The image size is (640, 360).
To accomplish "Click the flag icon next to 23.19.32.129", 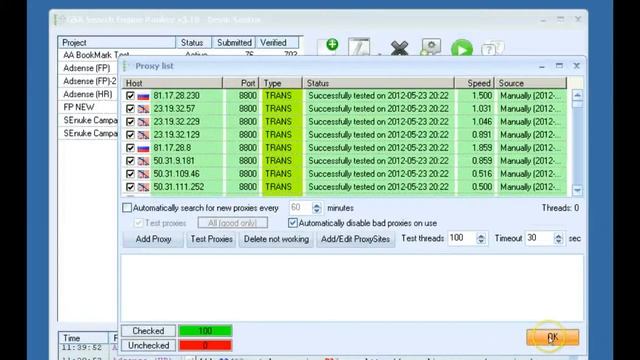I will point(143,135).
